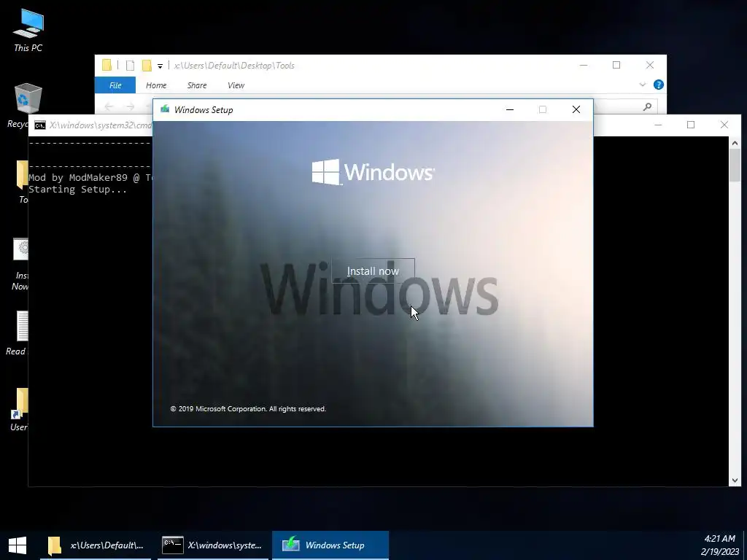Click Explorer forward navigation arrow

pos(130,106)
